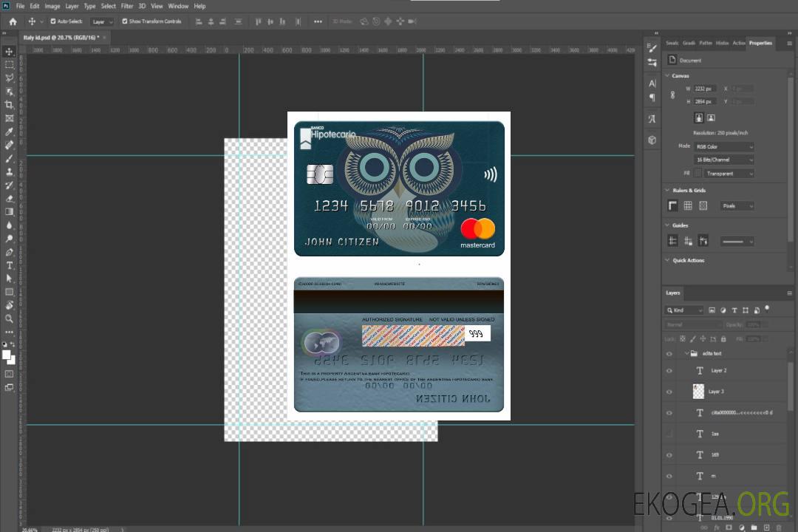
Task: Switch to the Swatches panel tab
Action: [x=672, y=44]
